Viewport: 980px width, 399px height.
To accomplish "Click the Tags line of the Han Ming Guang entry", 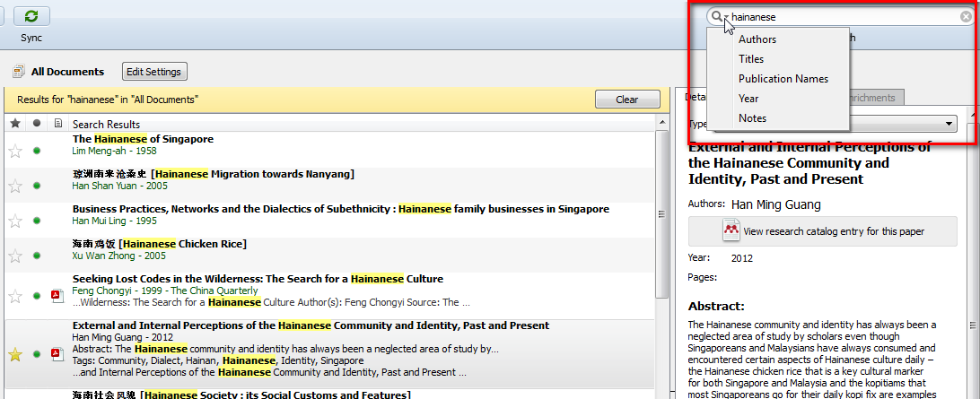I will tap(218, 361).
